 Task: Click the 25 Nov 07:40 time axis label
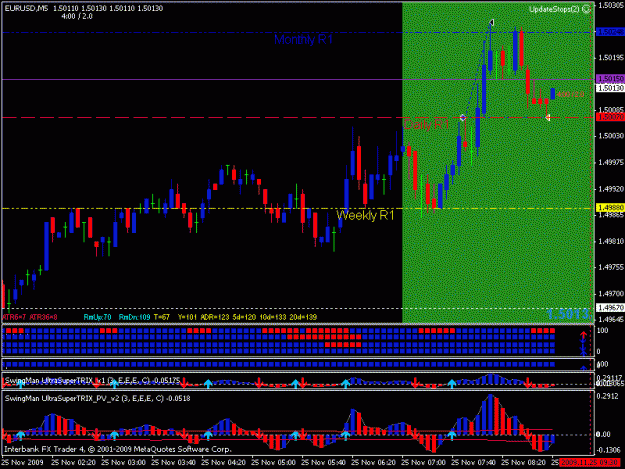click(x=474, y=463)
